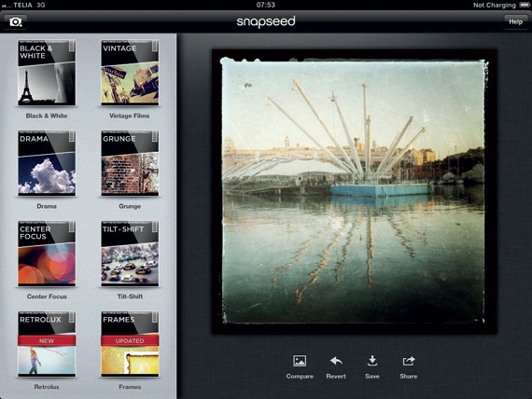Open the Help button

(515, 22)
